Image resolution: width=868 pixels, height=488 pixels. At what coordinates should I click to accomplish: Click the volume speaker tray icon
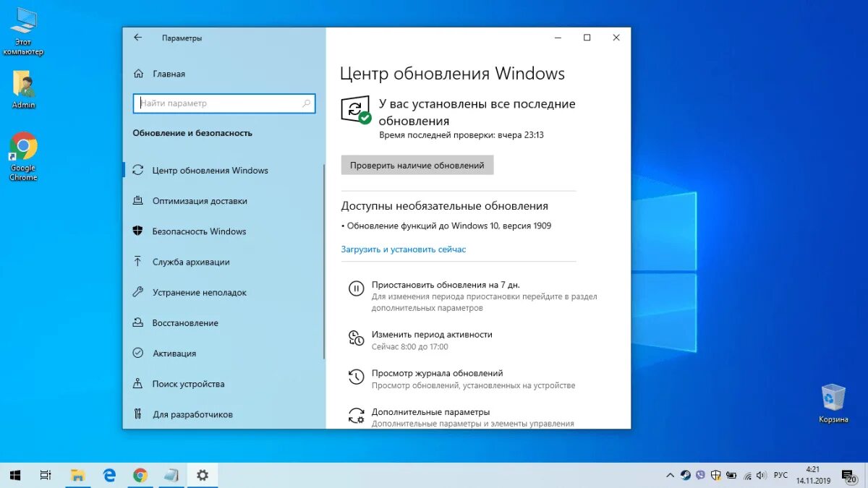coord(761,475)
